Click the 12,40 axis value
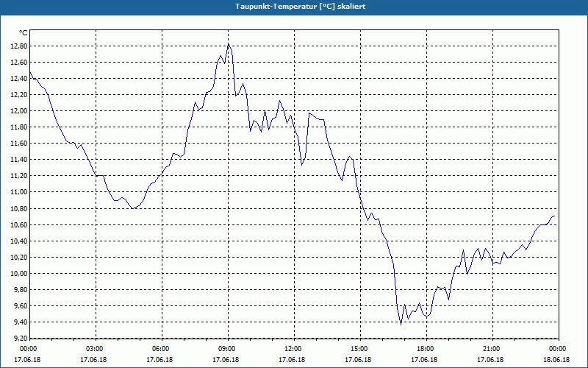The height and width of the screenshot is (368, 588). [20, 79]
